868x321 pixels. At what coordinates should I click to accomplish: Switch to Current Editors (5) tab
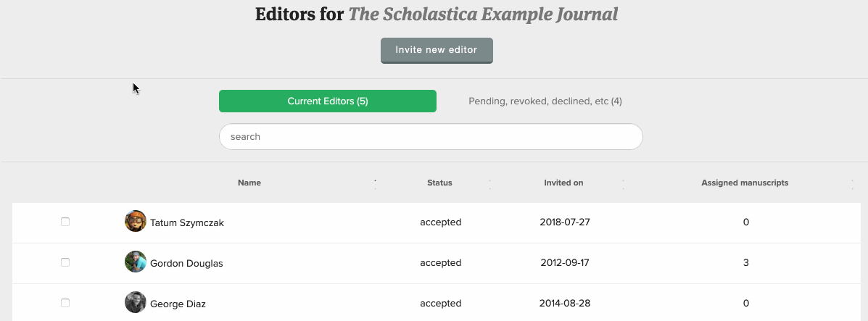coord(328,101)
